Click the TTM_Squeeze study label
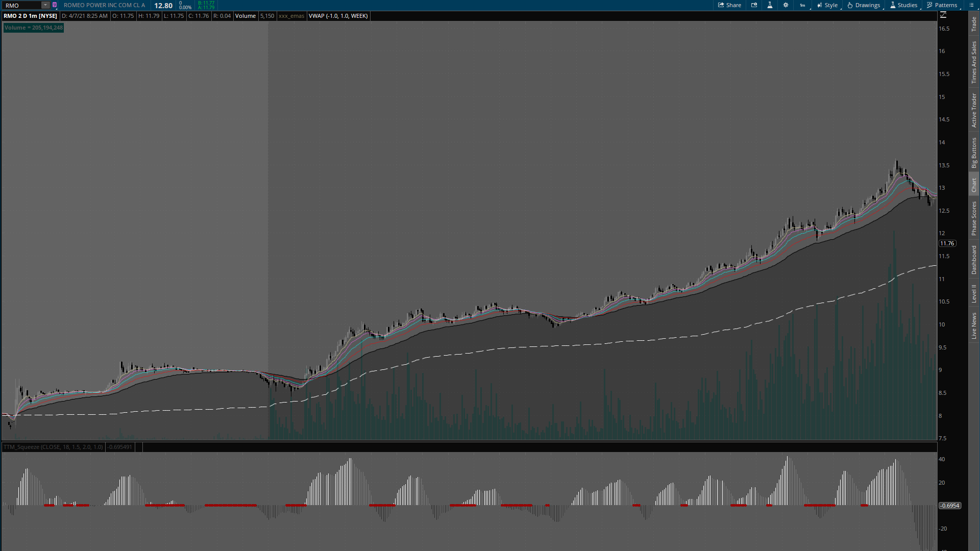Image resolution: width=980 pixels, height=551 pixels. click(53, 447)
